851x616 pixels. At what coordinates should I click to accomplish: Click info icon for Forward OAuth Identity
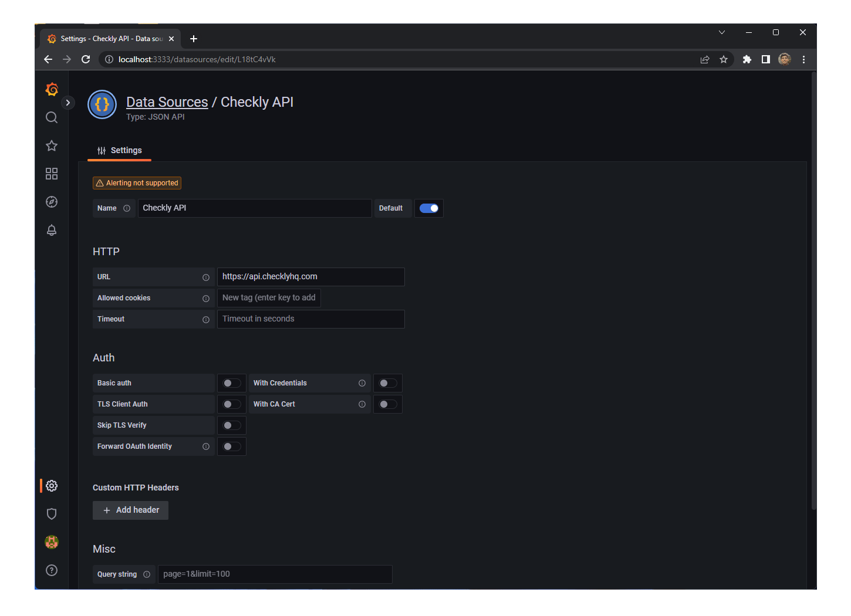point(206,446)
